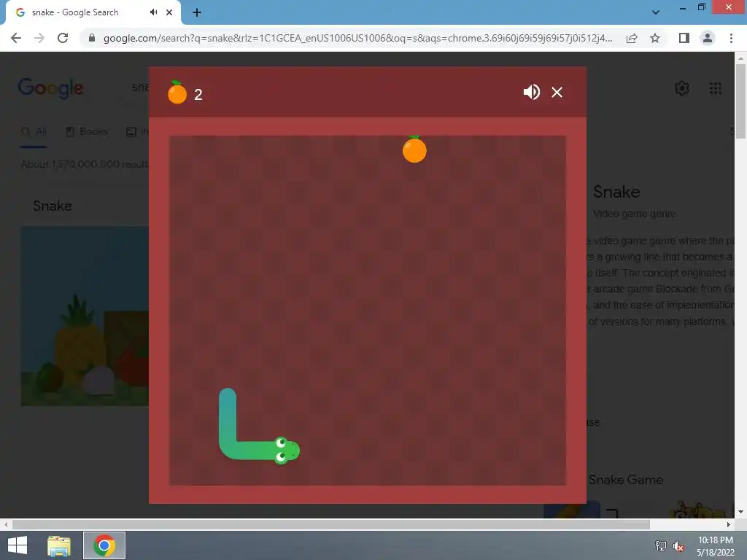Click the green snake's head
This screenshot has height=560, width=747.
point(287,451)
